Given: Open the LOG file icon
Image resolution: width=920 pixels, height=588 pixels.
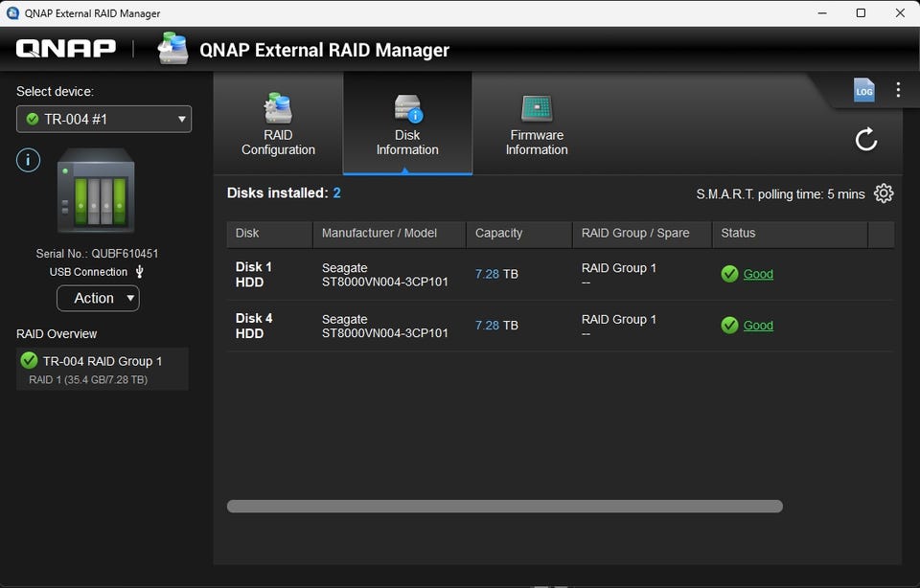Looking at the screenshot, I should coord(863,90).
